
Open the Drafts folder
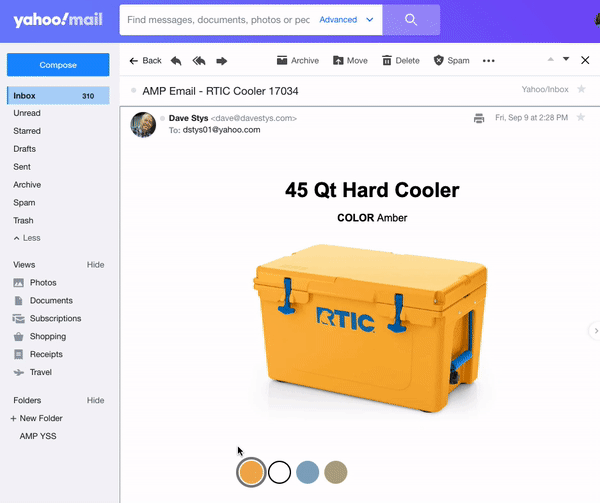tap(24, 149)
